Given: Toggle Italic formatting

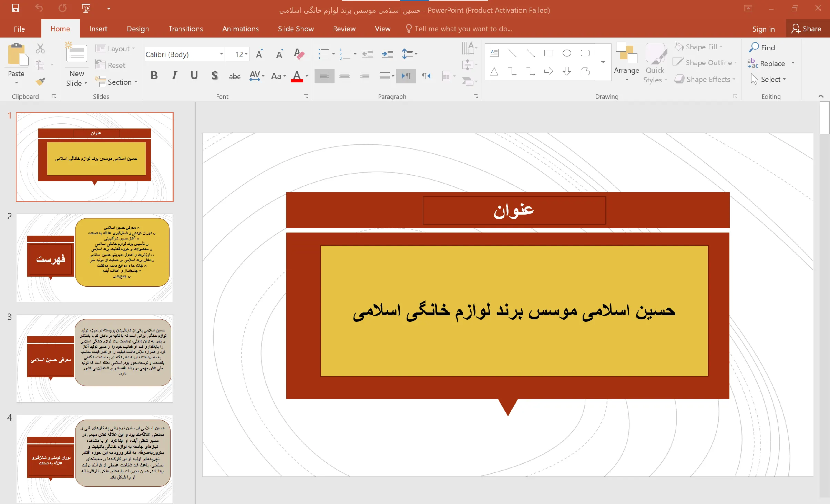Looking at the screenshot, I should (174, 76).
